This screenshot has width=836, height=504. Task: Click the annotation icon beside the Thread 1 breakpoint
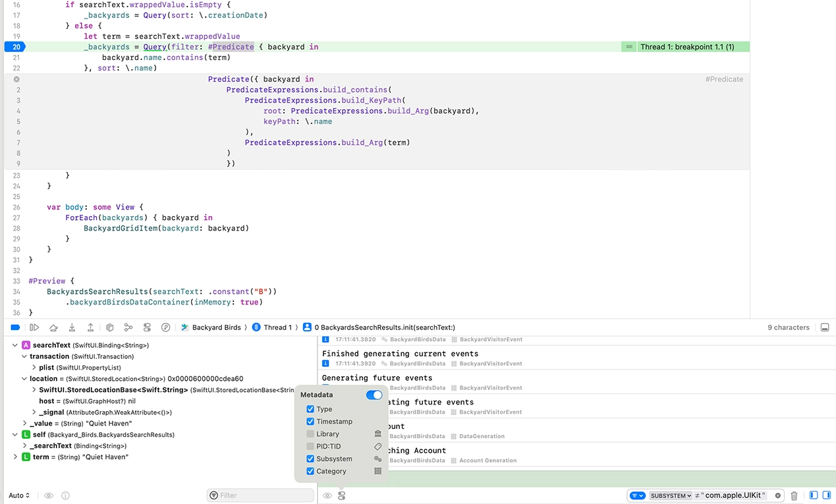[x=629, y=47]
